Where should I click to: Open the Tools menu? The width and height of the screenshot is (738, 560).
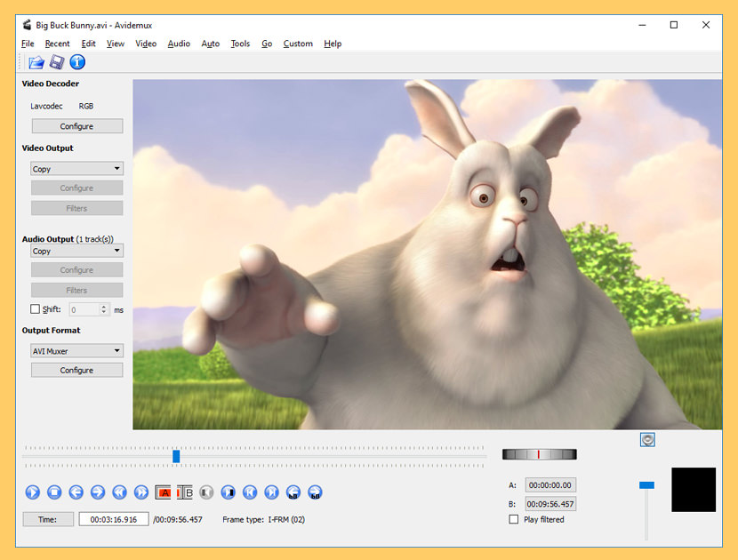240,44
